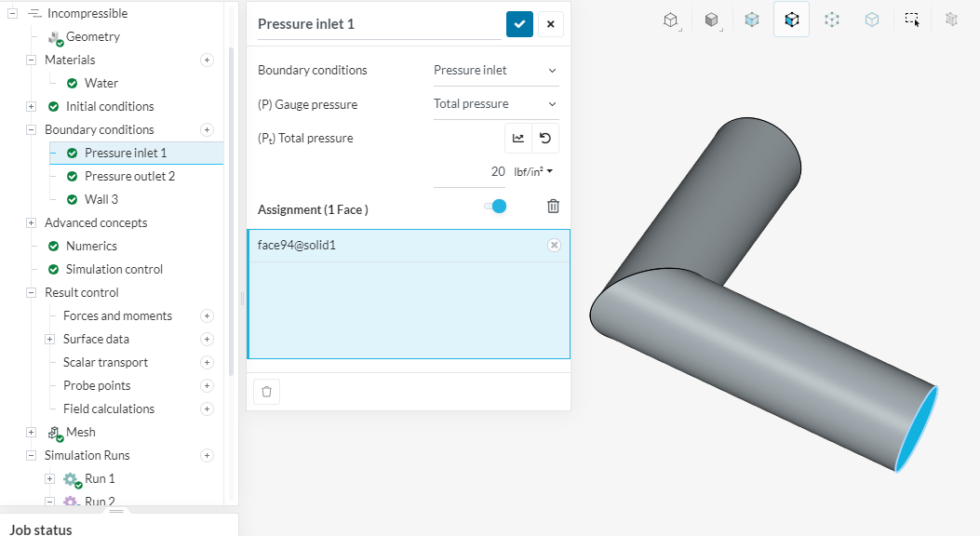Click the total pressure graph input icon
Viewport: 980px width, 536px height.
click(518, 139)
